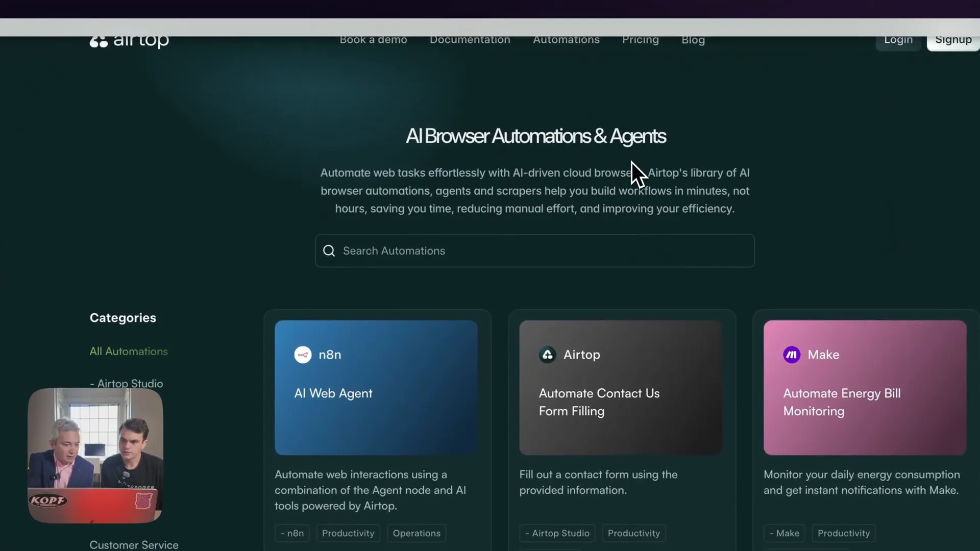The image size is (980, 551).
Task: Open Automate Contact Us Form Filling card
Action: pyautogui.click(x=621, y=388)
